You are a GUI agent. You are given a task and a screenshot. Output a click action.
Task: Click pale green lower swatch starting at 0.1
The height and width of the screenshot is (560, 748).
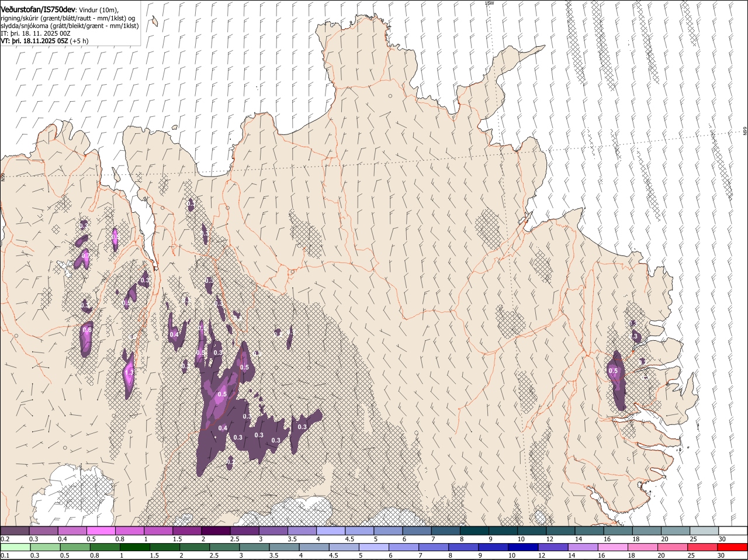(15, 547)
